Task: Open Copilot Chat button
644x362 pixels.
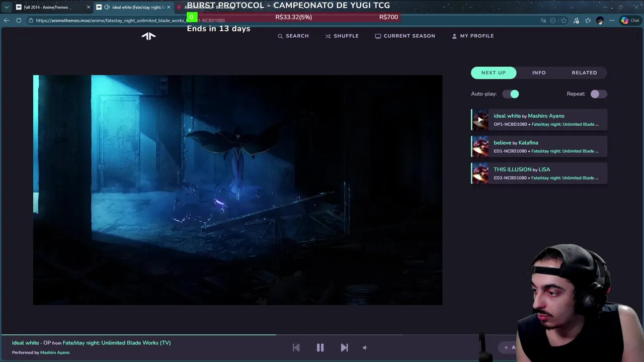Action: tap(630, 21)
